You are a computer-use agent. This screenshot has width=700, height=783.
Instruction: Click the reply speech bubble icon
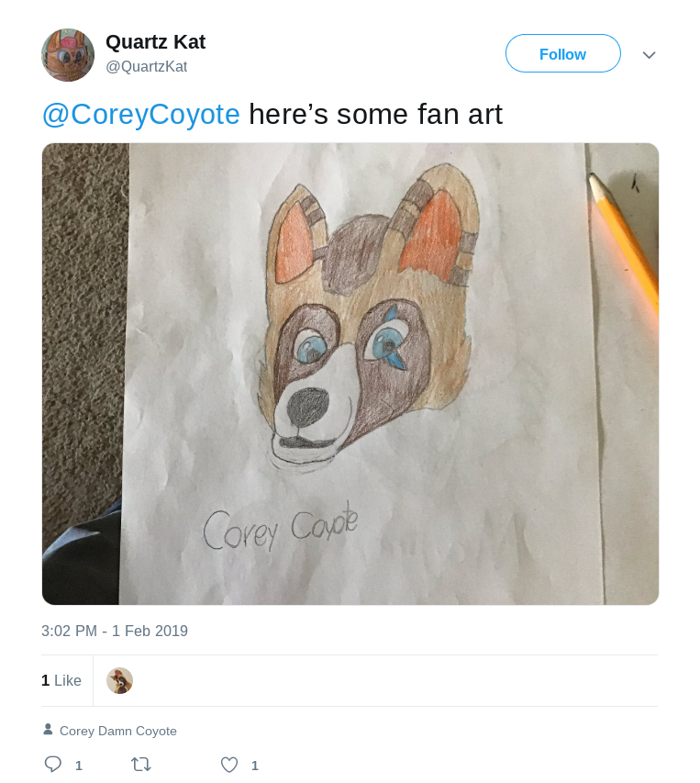[53, 764]
